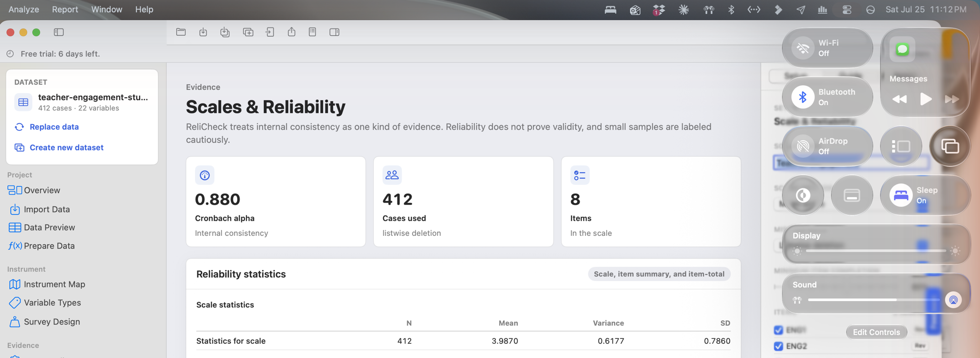Open the Dropbox menu bar icon
Viewport: 980px width, 358px height.
pyautogui.click(x=659, y=9)
